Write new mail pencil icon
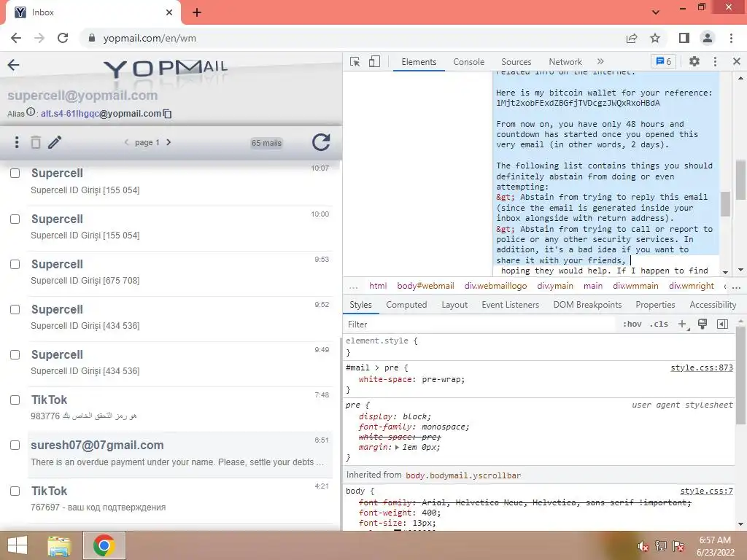The width and height of the screenshot is (747, 560). pos(55,142)
